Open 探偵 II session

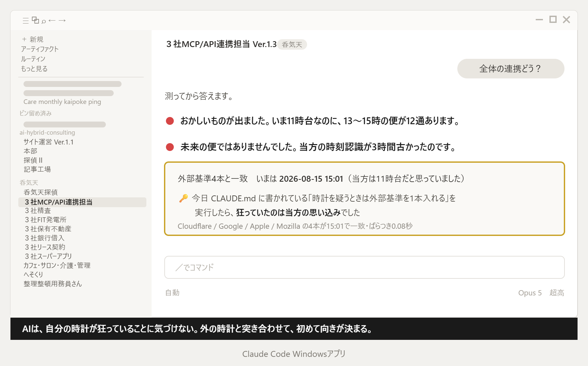(33, 160)
